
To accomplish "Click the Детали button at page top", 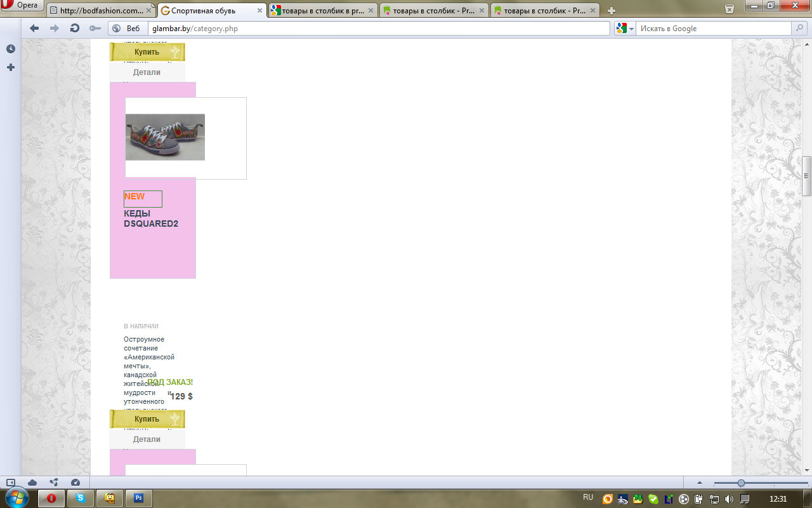I will (x=147, y=72).
